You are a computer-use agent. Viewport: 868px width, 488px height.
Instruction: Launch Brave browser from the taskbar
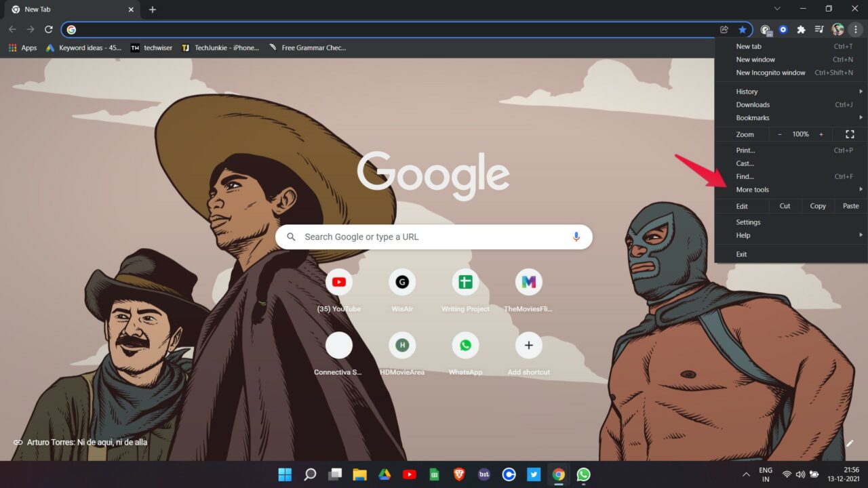click(459, 474)
